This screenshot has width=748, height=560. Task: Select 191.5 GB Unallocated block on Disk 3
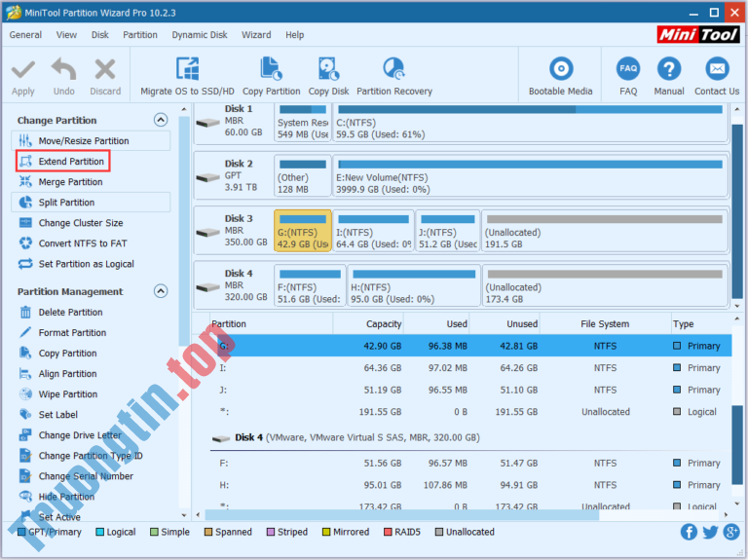tap(605, 231)
